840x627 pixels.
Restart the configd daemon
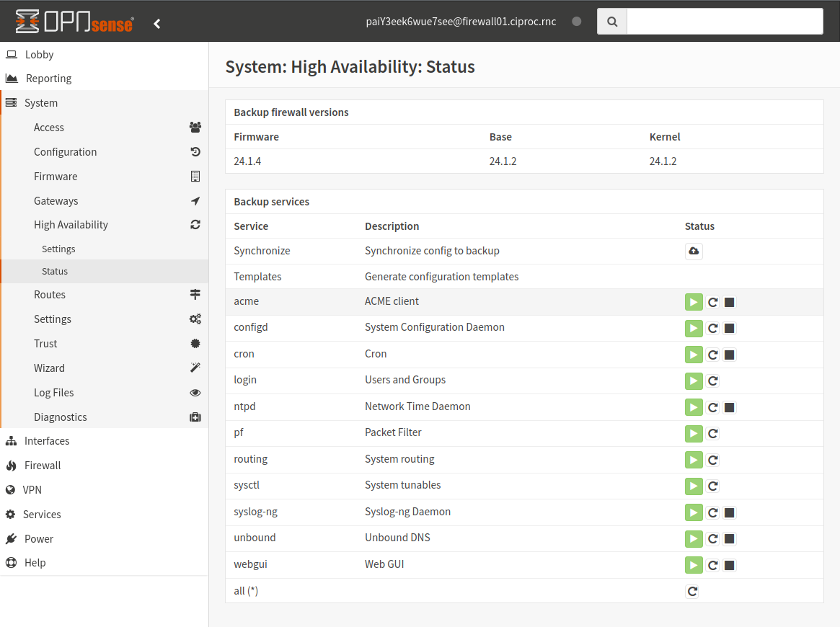[x=712, y=328]
